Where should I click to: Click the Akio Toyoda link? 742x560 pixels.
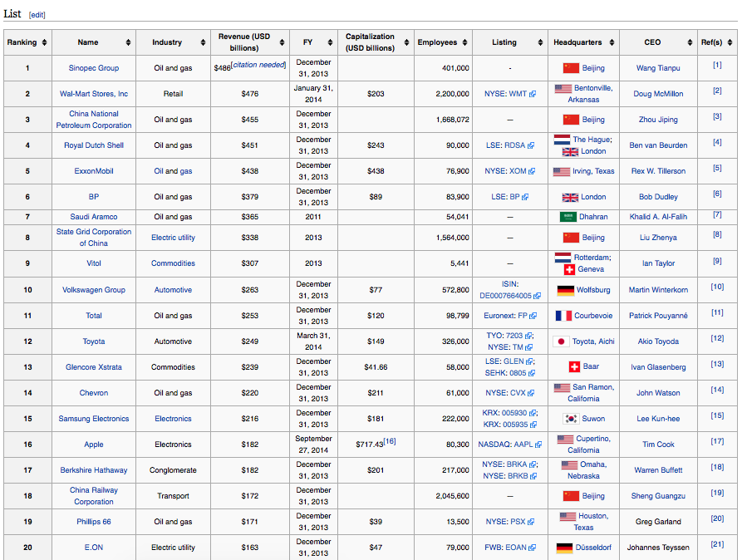658,341
